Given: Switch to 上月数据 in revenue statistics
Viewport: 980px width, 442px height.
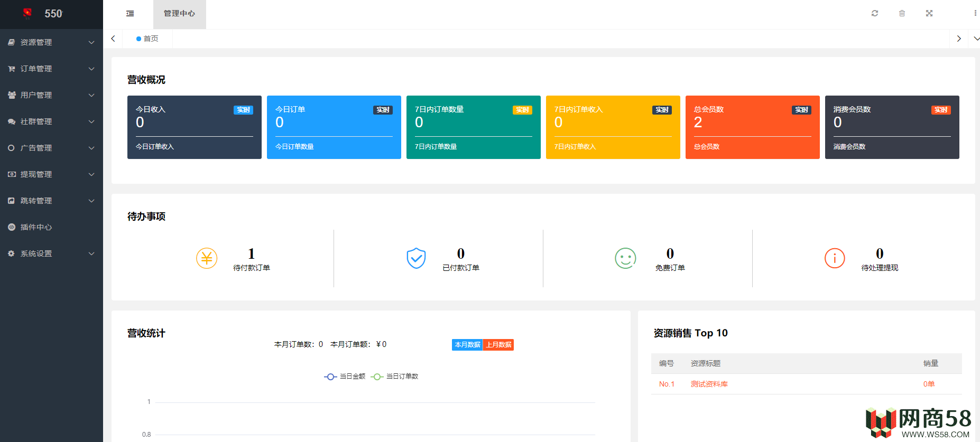Looking at the screenshot, I should click(x=498, y=345).
